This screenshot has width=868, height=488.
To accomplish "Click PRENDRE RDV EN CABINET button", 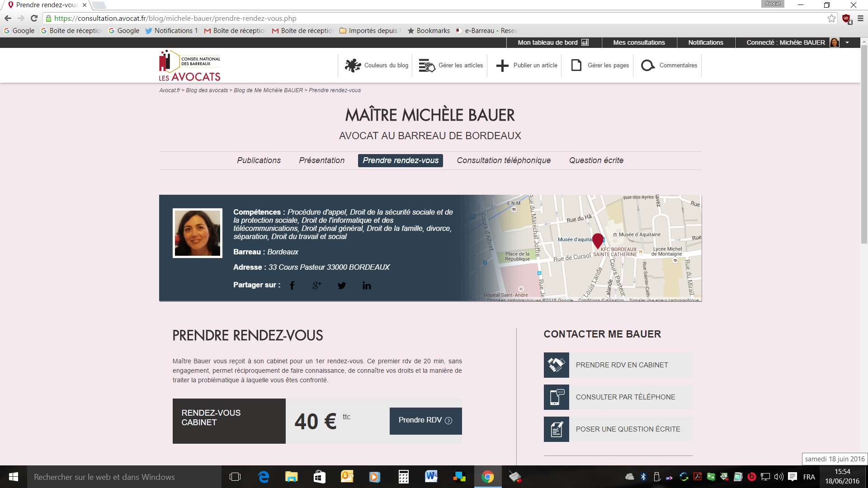I will tap(618, 365).
